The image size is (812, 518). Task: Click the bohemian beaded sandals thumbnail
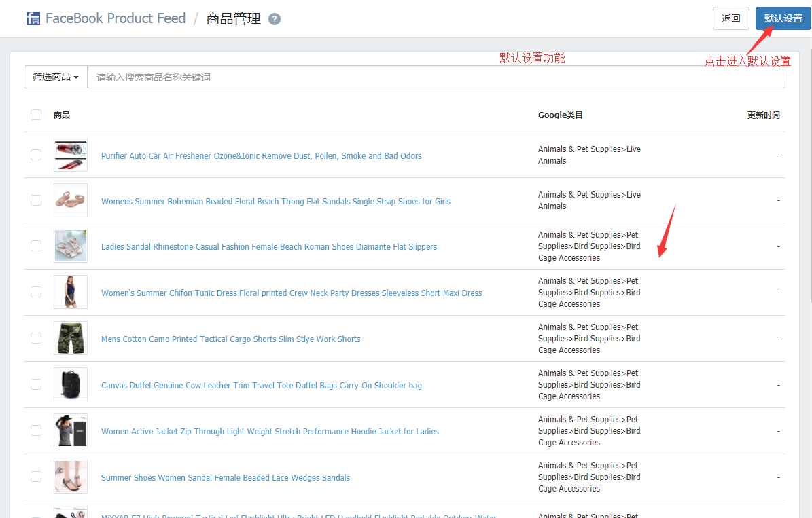tap(71, 200)
